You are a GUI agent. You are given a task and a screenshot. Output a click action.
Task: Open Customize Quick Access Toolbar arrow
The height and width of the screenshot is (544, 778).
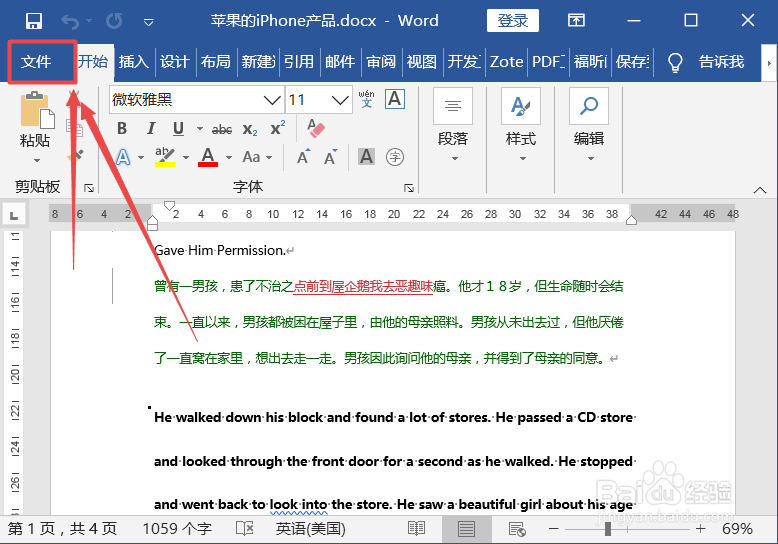coord(148,22)
